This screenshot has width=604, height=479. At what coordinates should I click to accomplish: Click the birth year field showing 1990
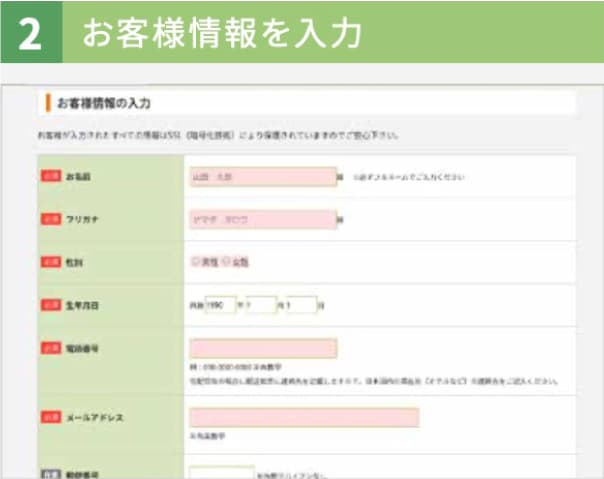(221, 305)
